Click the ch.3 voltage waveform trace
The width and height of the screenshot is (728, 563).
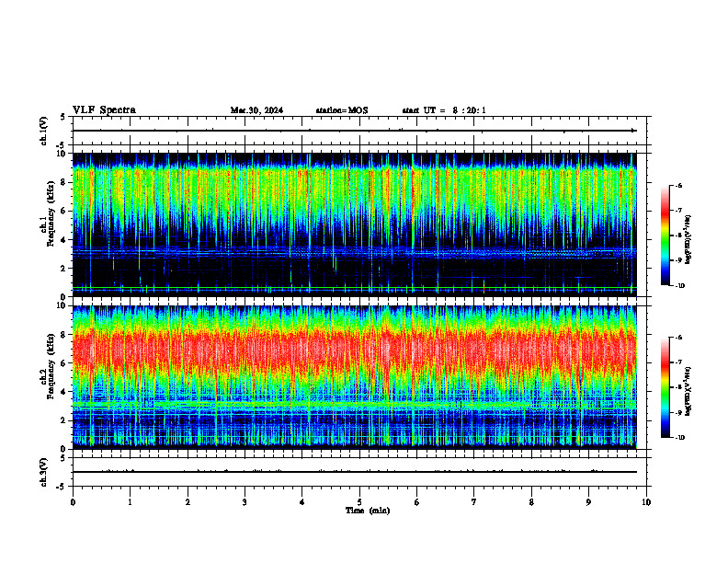(x=354, y=472)
